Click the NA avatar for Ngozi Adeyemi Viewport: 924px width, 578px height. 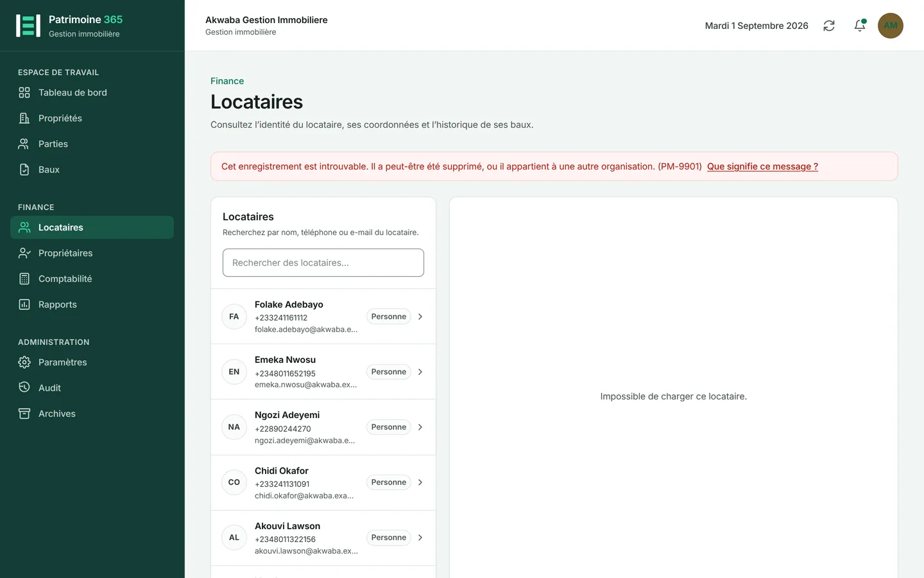[x=234, y=427]
